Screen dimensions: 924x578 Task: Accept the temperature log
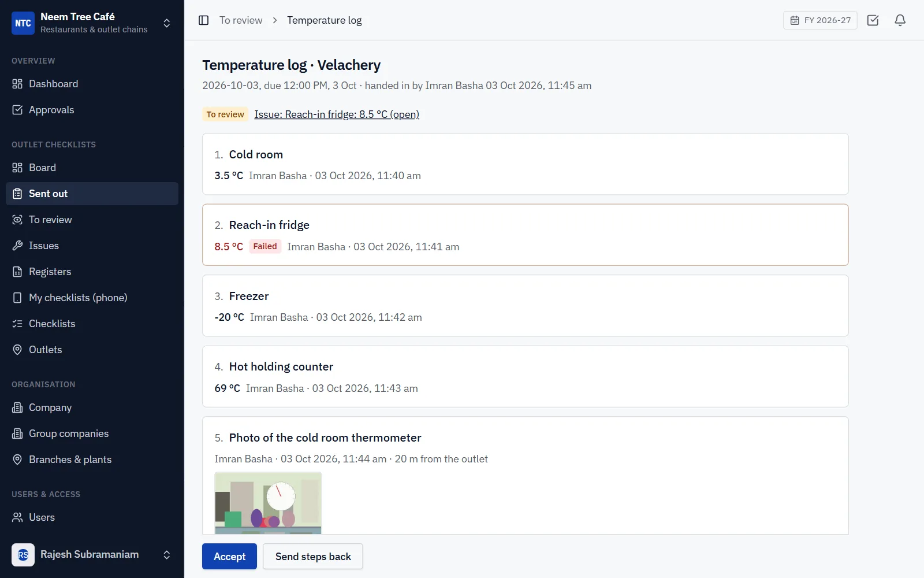[x=229, y=557]
